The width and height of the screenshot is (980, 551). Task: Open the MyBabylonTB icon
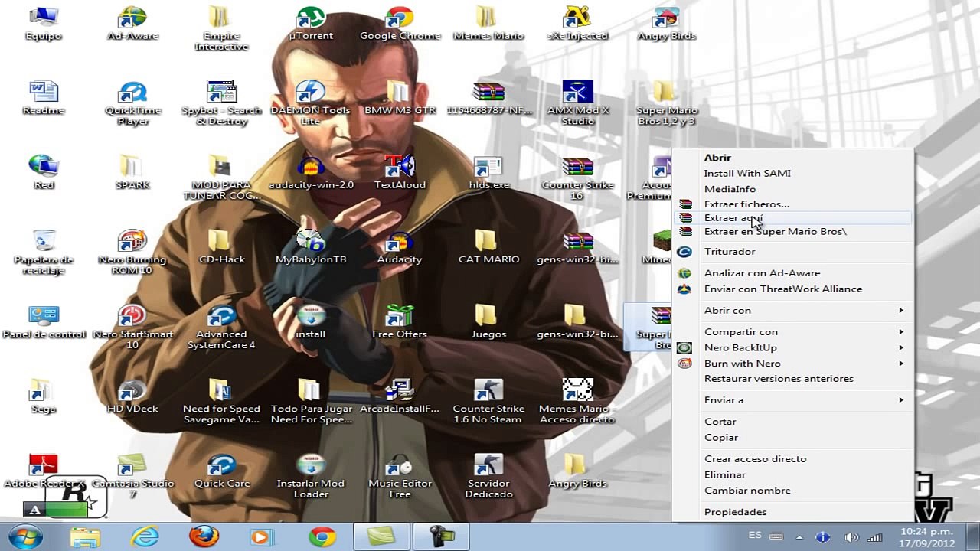click(x=311, y=246)
